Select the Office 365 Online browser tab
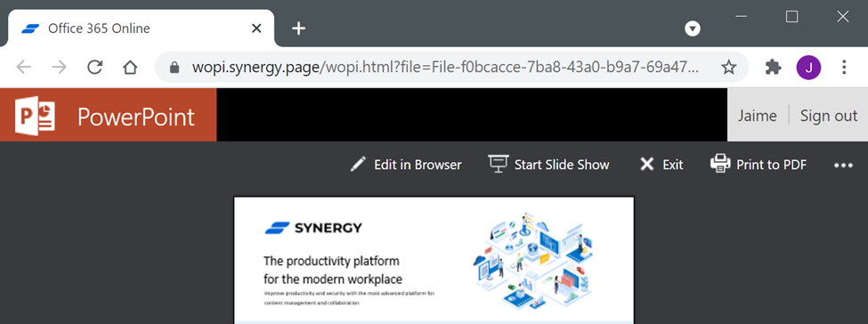The height and width of the screenshot is (324, 868). coord(142,28)
